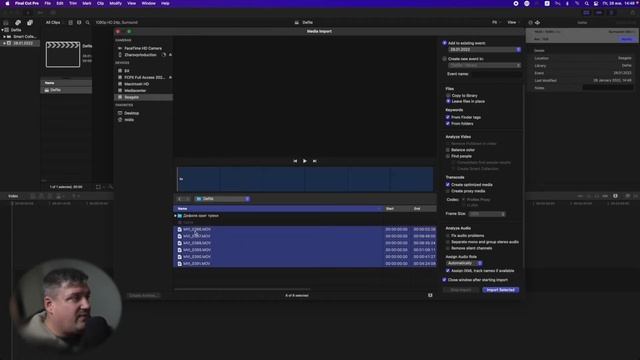Select Add to existing event option
This screenshot has height=360, width=640.
pos(444,43)
